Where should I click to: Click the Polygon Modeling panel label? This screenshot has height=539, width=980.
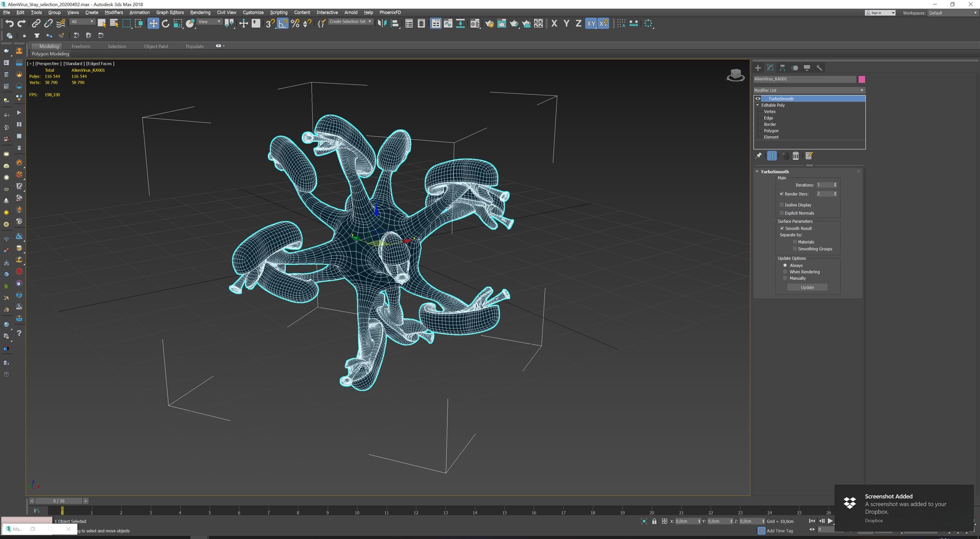tap(50, 54)
